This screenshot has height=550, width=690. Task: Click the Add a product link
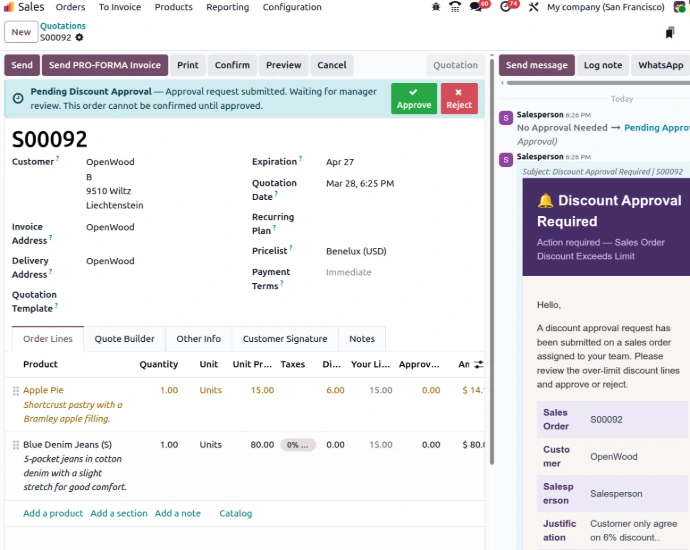(x=53, y=513)
